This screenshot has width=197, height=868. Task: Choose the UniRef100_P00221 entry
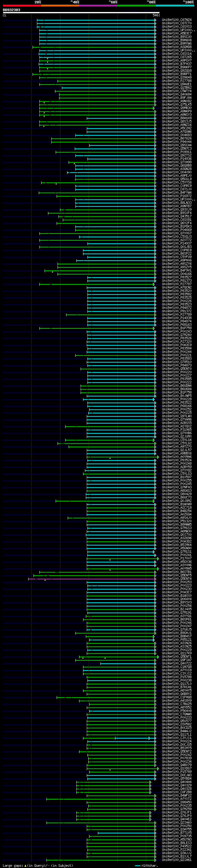[177, 355]
